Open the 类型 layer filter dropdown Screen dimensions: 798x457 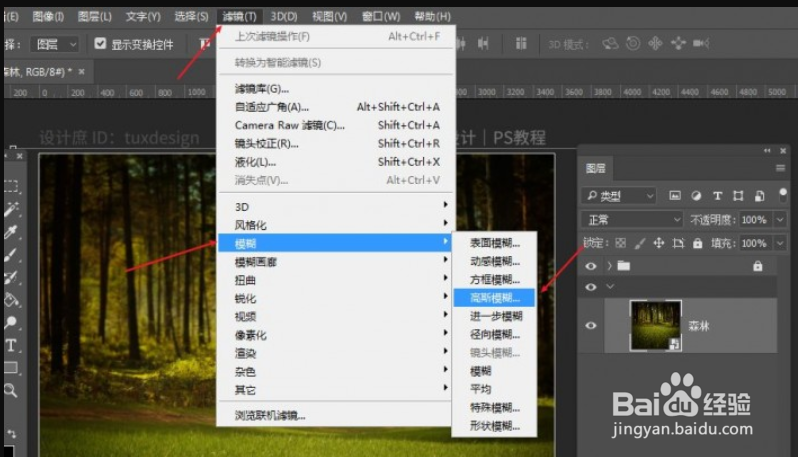[x=618, y=195]
